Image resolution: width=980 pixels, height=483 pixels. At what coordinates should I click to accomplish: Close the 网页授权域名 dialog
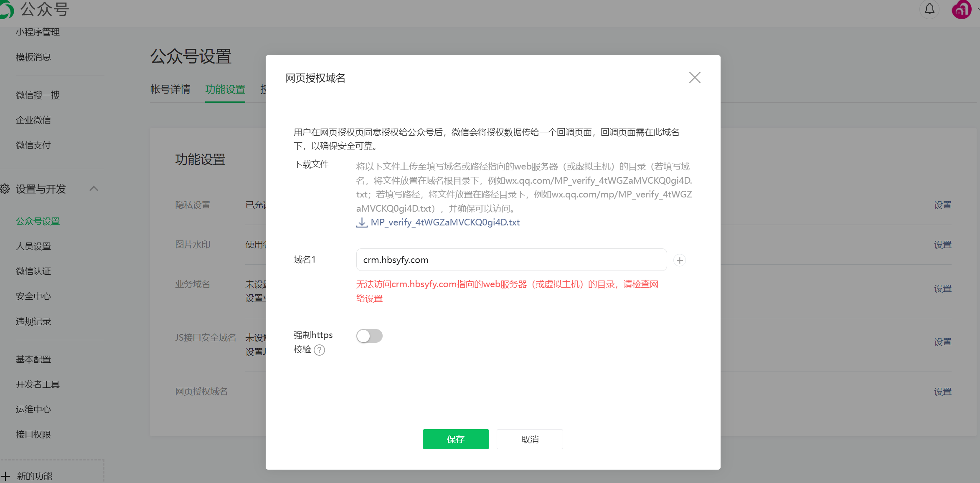pyautogui.click(x=694, y=78)
